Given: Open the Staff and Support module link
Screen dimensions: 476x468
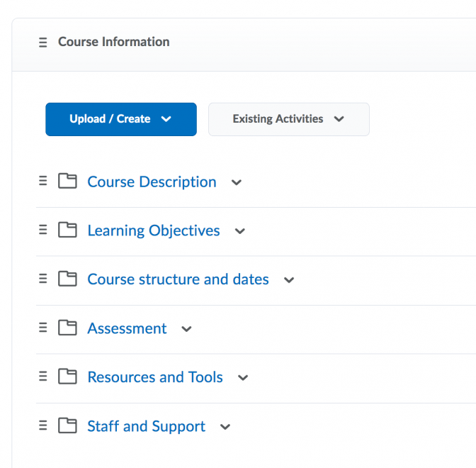Looking at the screenshot, I should 146,426.
